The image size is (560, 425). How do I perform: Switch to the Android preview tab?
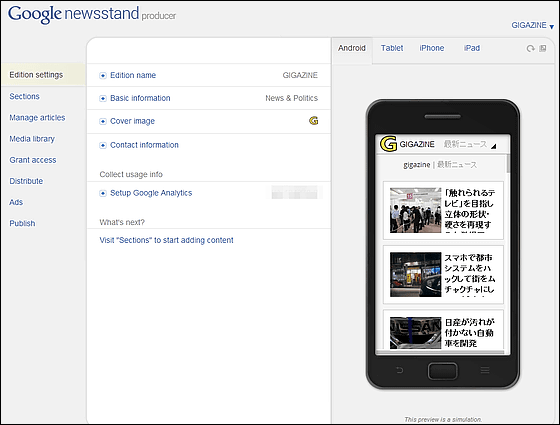pos(352,48)
